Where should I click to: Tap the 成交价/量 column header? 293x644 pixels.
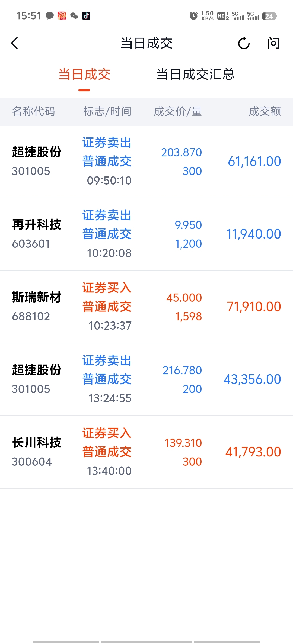point(178,111)
